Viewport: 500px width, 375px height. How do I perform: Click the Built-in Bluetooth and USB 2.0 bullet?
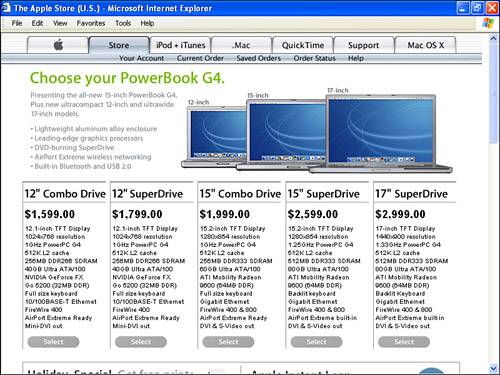pos(81,166)
